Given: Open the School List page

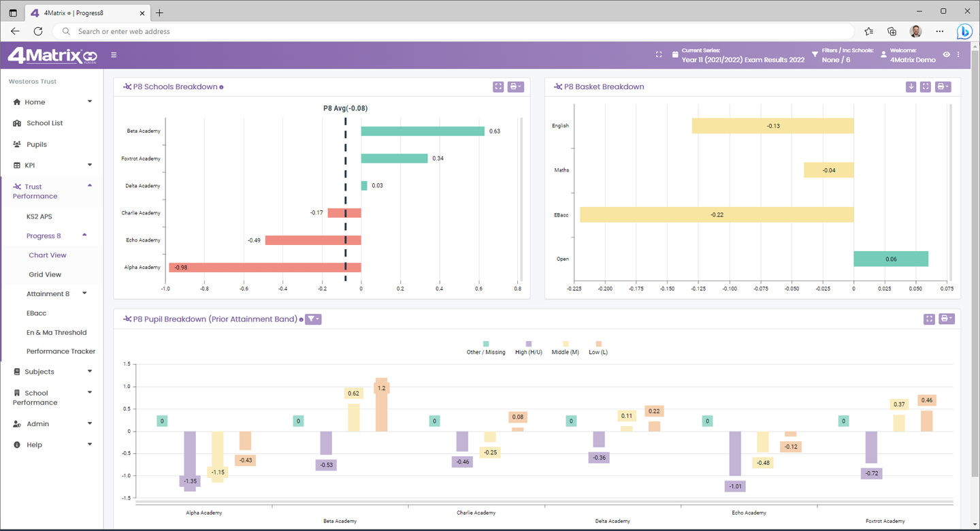Looking at the screenshot, I should [x=44, y=123].
